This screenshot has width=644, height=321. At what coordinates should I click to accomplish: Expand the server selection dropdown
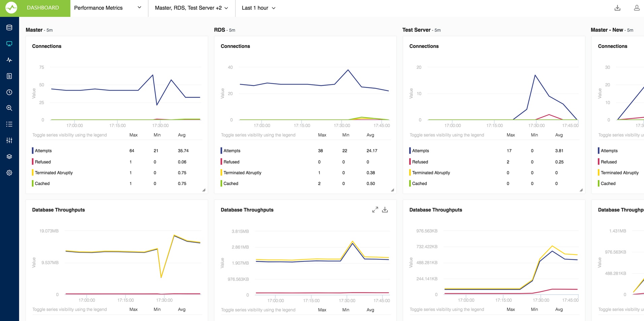tap(191, 8)
